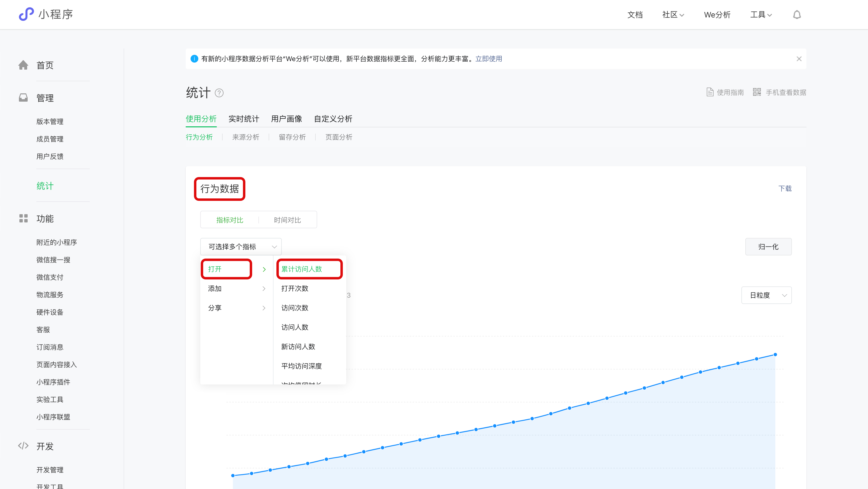Switch to the 自定义分析 tab
The width and height of the screenshot is (868, 489).
point(333,119)
